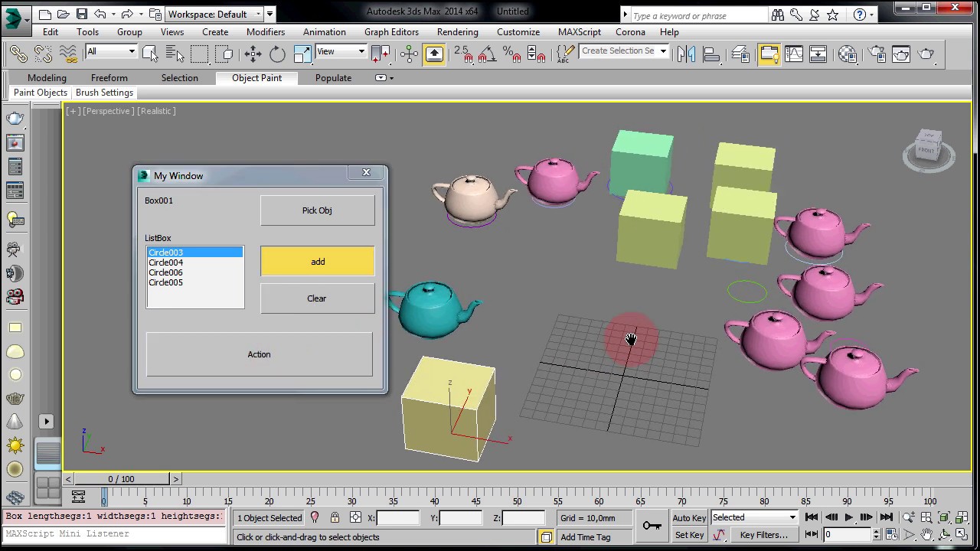Screen dimensions: 980x551
Task: Open the MAXScript menu
Action: (x=580, y=32)
